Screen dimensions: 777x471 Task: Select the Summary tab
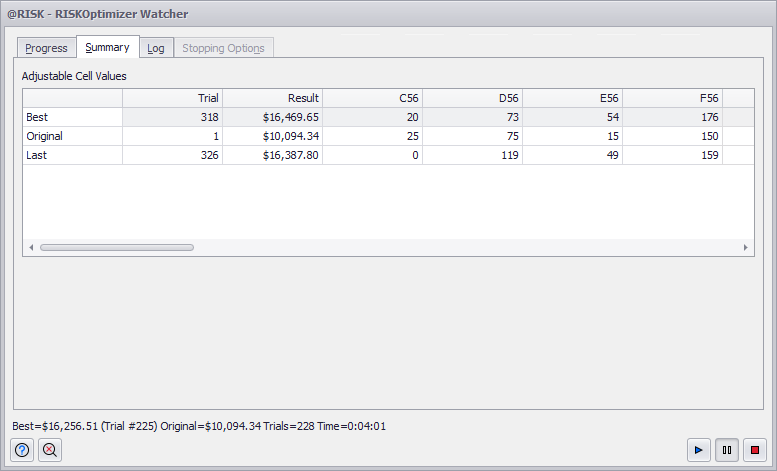coord(107,47)
